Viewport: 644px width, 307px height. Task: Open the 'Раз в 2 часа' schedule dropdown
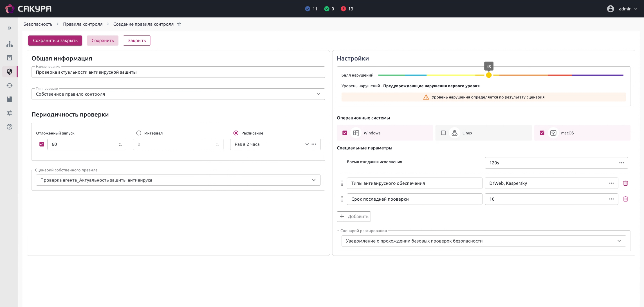click(307, 144)
